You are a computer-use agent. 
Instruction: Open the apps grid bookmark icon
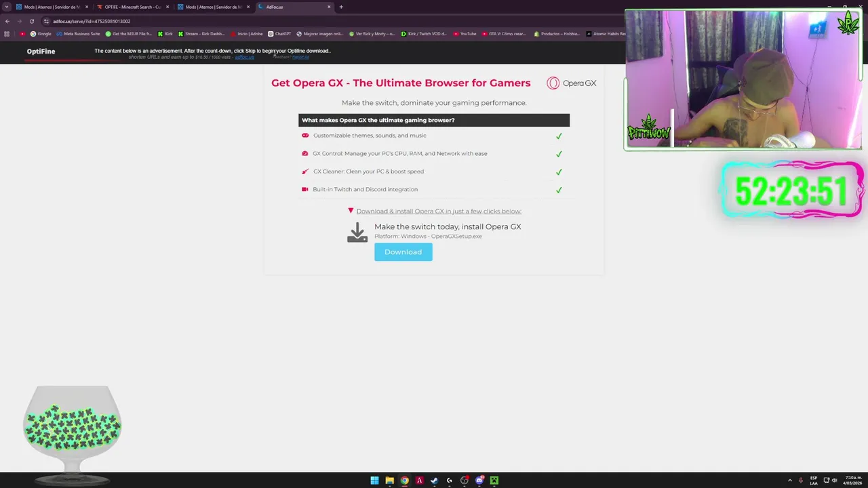tap(7, 34)
